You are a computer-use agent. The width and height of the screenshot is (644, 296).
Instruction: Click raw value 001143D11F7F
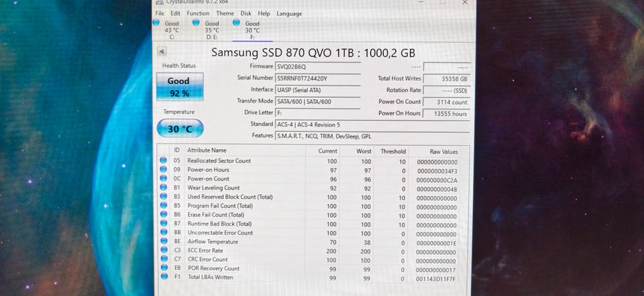(436, 279)
